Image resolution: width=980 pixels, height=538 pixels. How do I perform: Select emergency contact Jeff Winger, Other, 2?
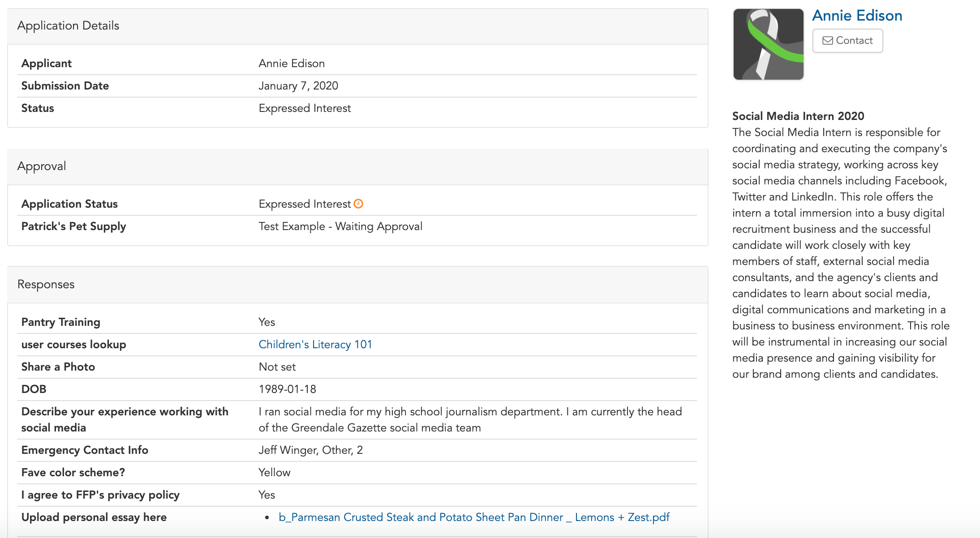tap(311, 450)
